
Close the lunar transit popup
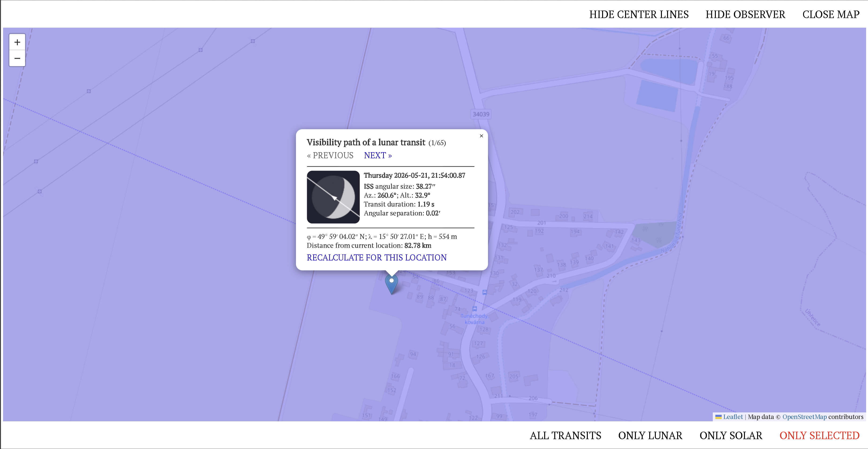click(x=481, y=136)
